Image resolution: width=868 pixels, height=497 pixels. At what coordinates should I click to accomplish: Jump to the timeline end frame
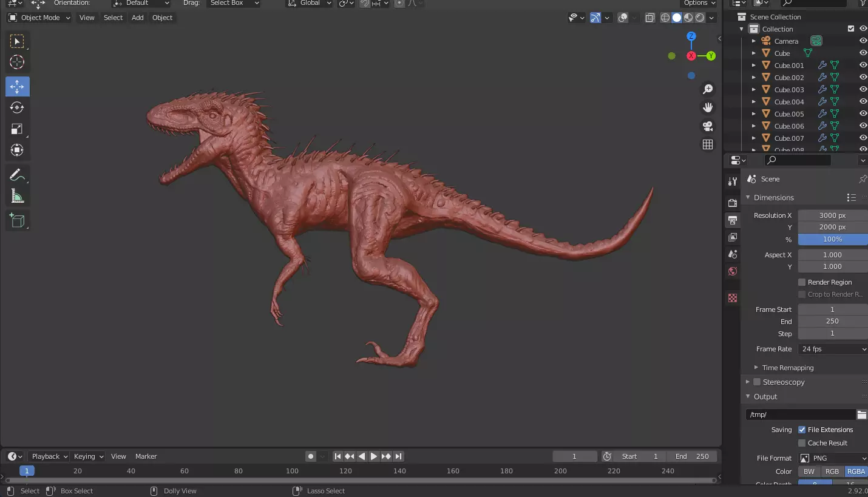click(x=398, y=456)
